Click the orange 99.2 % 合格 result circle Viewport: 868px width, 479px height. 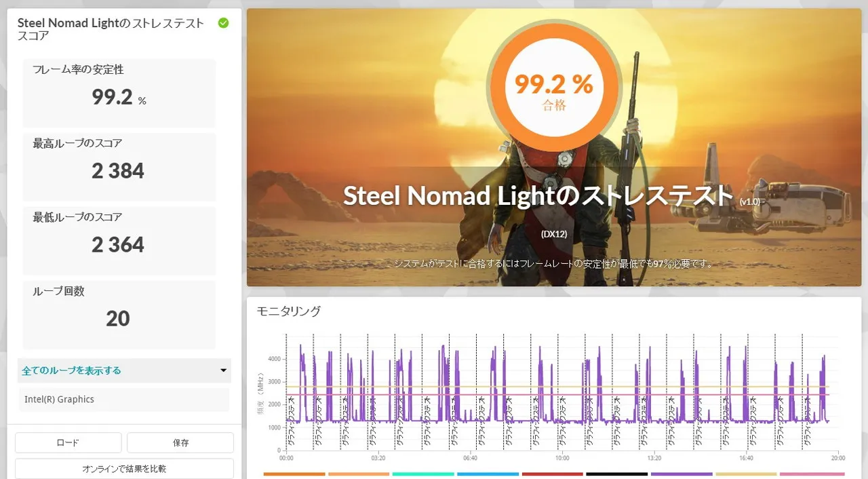pos(553,88)
